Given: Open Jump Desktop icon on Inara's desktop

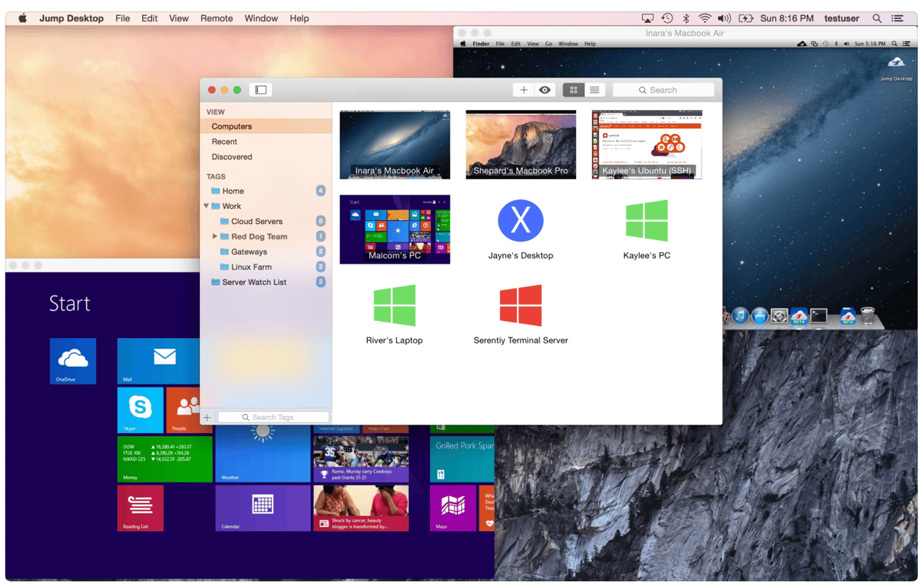Looking at the screenshot, I should coord(897,68).
